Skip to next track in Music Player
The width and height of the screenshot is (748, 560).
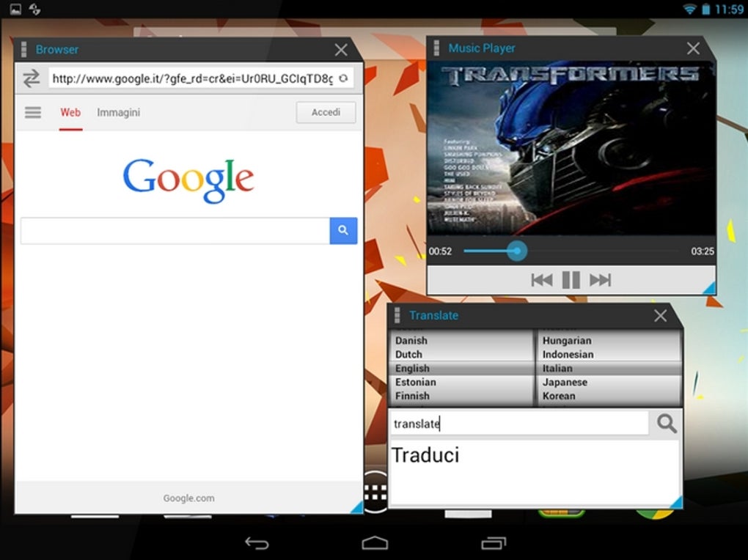tap(600, 280)
